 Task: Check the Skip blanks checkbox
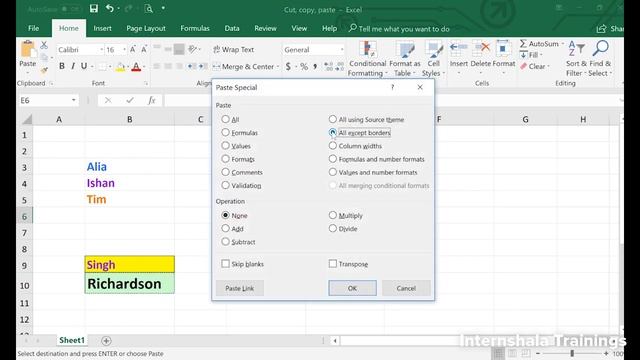(x=225, y=264)
